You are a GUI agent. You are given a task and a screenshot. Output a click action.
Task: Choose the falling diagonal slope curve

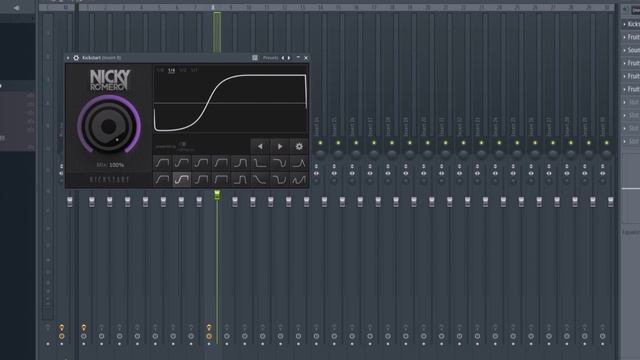[x=260, y=179]
